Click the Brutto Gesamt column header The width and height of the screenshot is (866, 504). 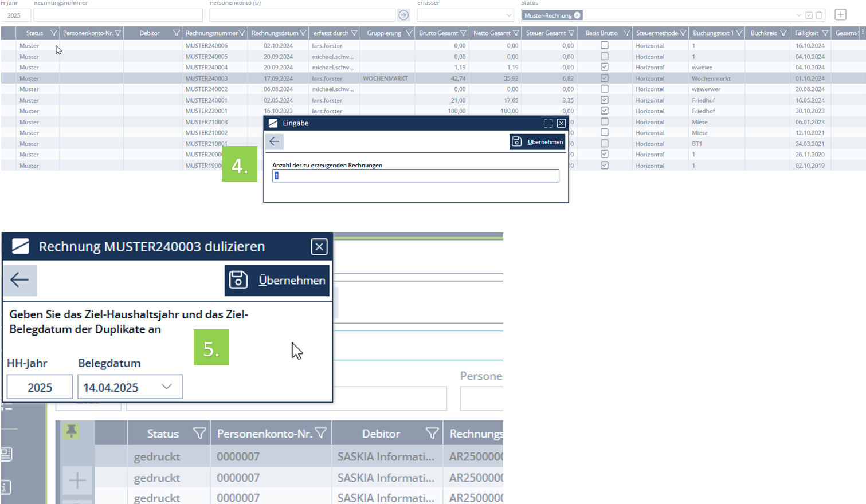click(438, 33)
